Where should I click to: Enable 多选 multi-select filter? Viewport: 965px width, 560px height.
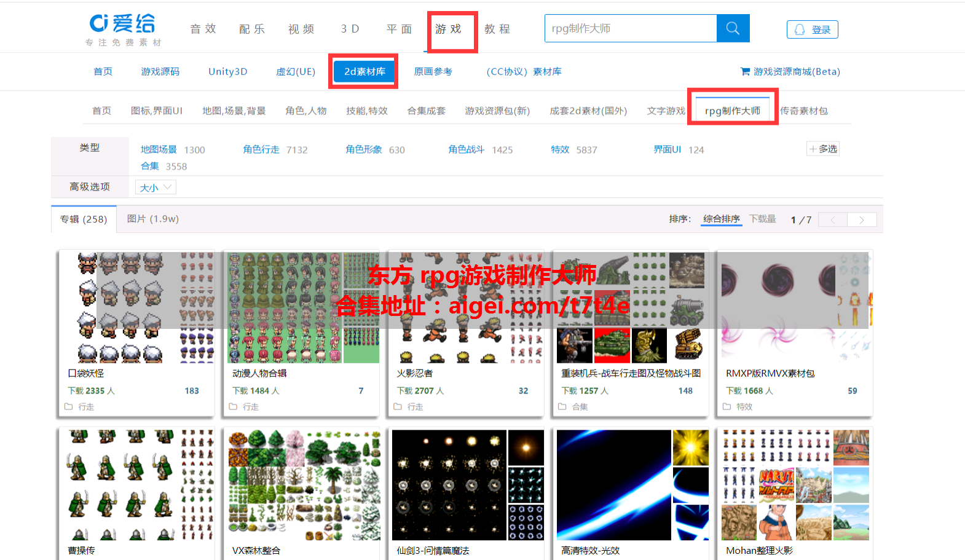point(823,149)
